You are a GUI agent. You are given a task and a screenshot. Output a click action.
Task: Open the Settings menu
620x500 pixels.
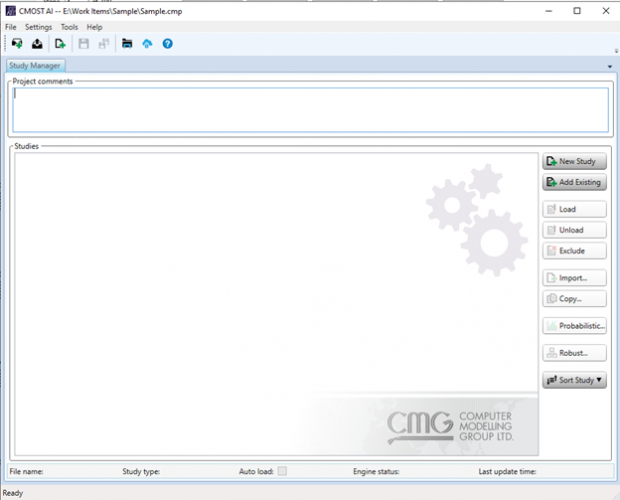[39, 27]
